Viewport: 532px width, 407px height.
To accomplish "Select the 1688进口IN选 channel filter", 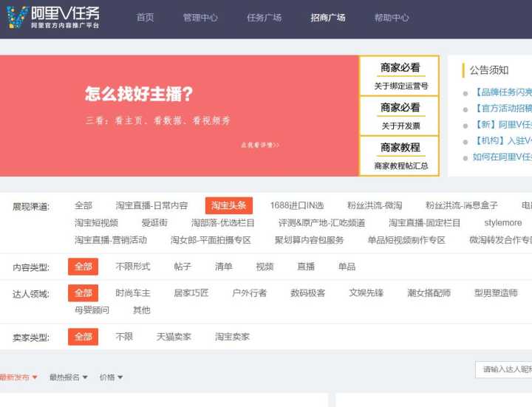I will pos(297,205).
